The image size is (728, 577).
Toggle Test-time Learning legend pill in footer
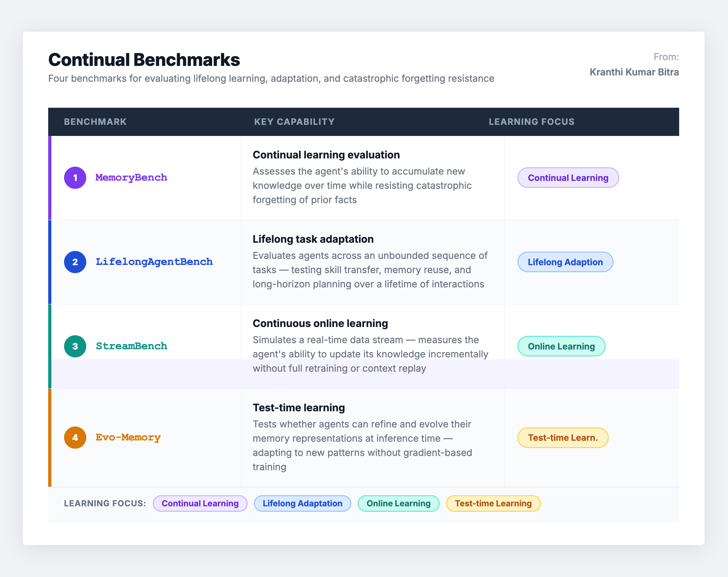coord(493,503)
